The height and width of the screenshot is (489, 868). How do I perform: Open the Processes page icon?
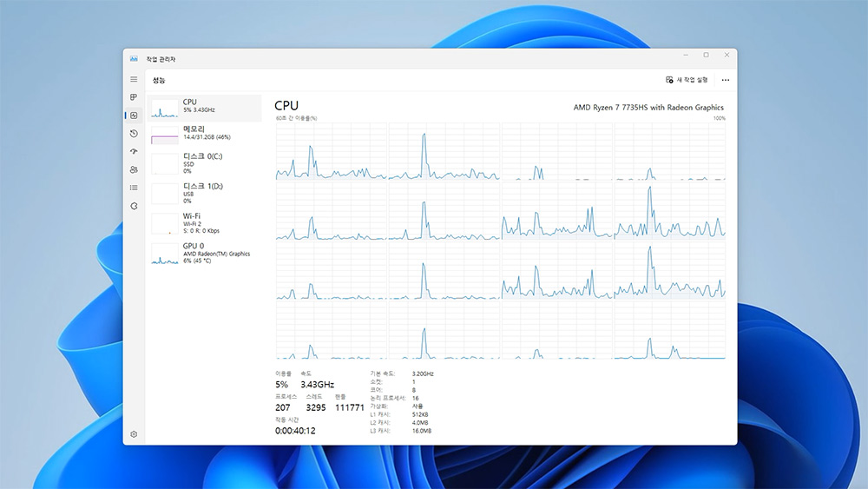click(x=134, y=97)
